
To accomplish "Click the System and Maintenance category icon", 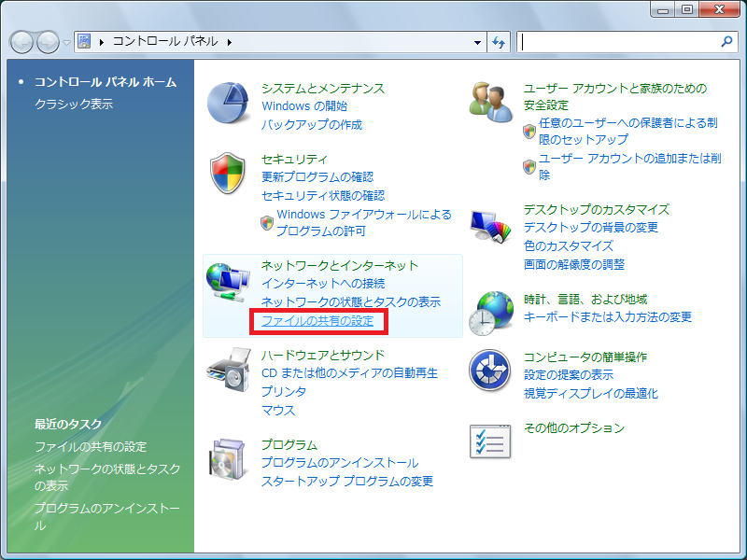I will click(229, 103).
